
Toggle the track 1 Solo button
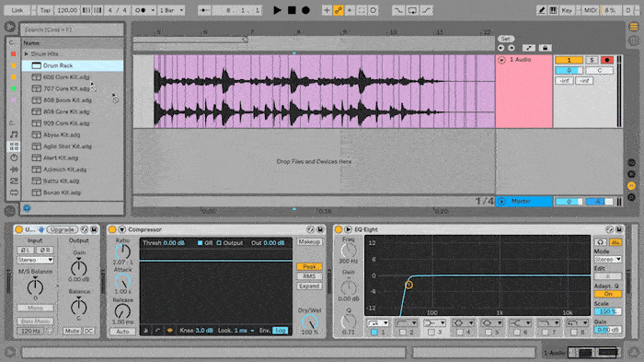point(592,60)
